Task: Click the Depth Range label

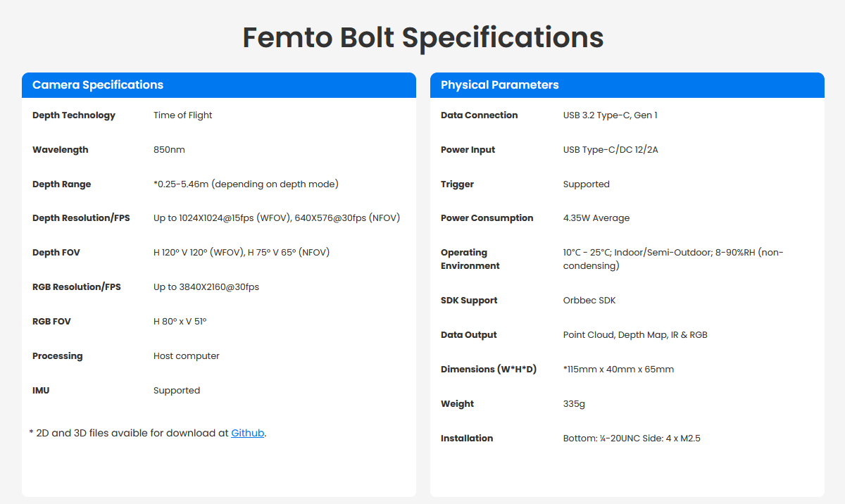Action: point(62,184)
